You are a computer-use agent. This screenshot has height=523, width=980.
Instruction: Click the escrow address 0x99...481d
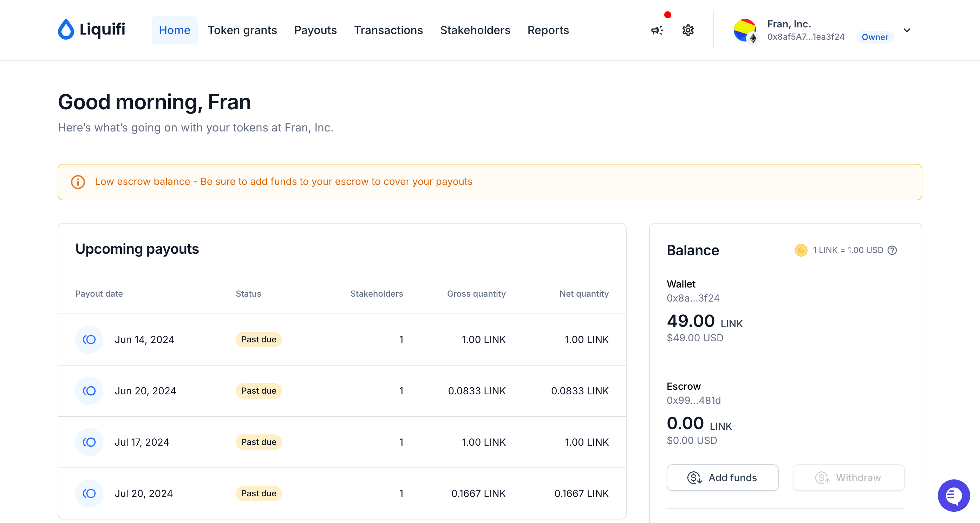694,400
